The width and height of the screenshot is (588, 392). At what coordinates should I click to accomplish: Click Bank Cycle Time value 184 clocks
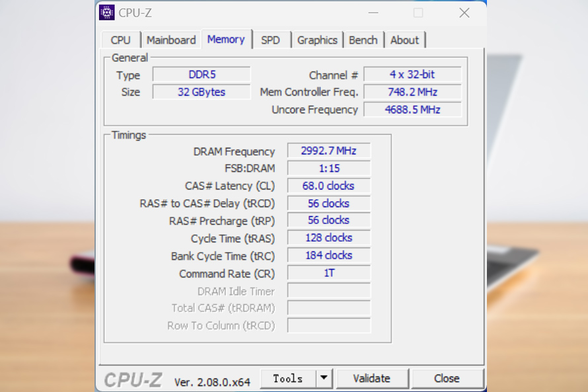click(329, 255)
